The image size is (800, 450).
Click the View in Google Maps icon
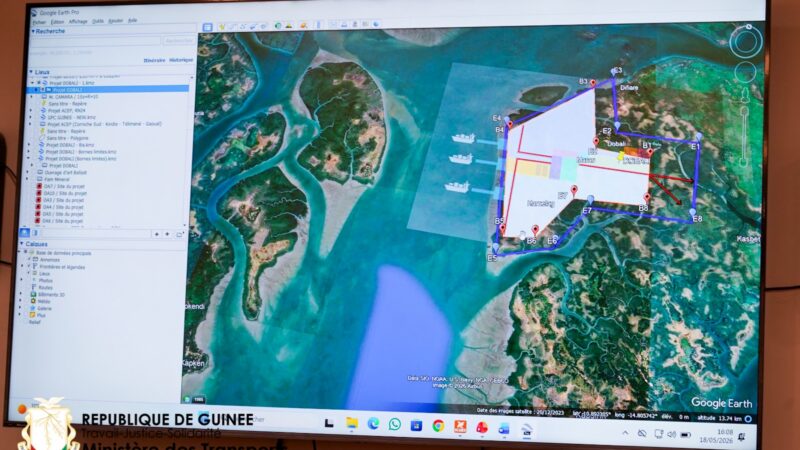point(365,24)
